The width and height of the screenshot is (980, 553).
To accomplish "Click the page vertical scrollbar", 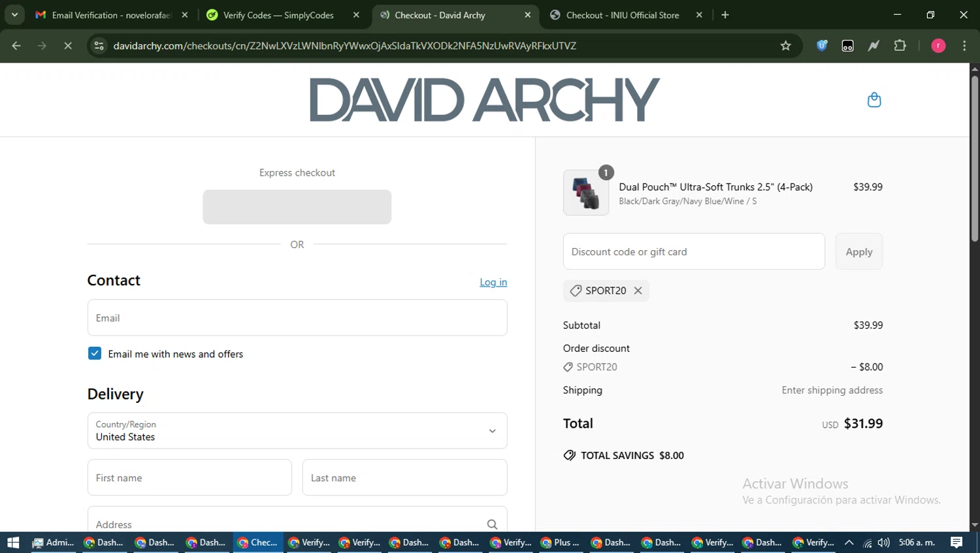I will [x=975, y=159].
